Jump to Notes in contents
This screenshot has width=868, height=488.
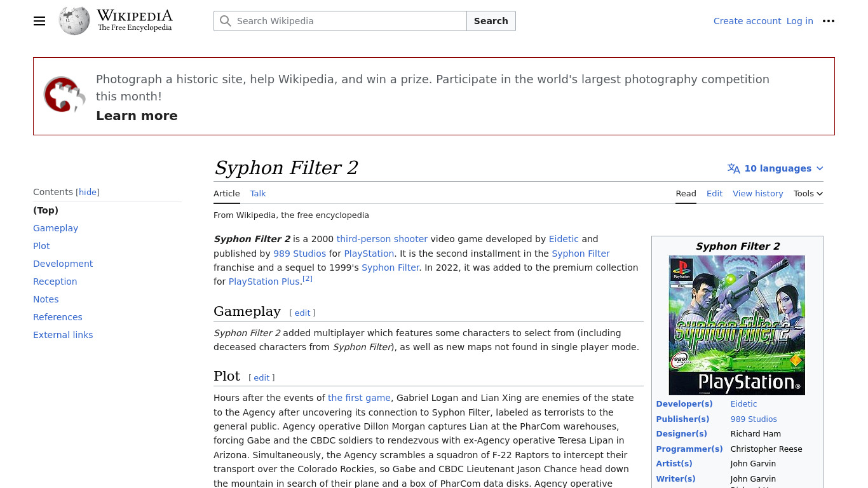46,299
